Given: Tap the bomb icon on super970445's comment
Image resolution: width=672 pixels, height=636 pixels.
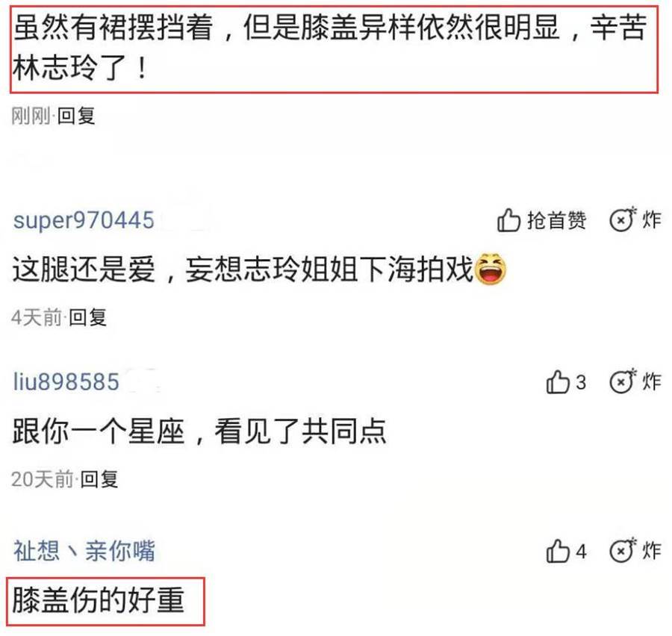Looking at the screenshot, I should click(x=623, y=219).
